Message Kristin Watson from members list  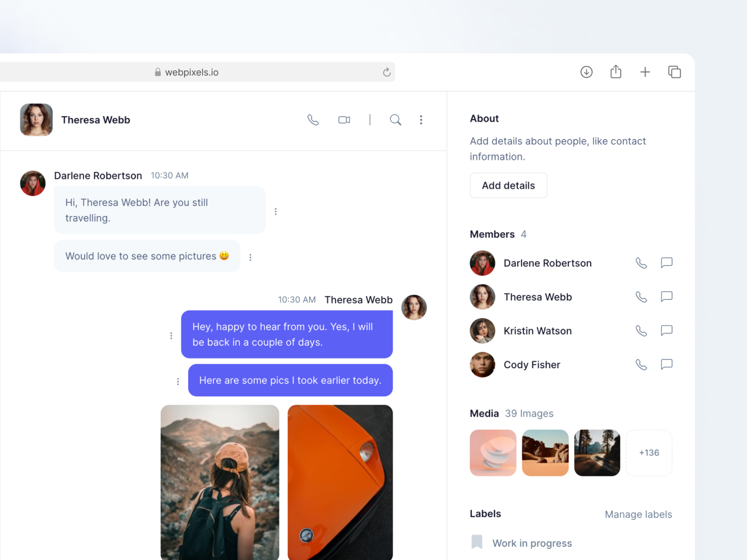coord(666,331)
